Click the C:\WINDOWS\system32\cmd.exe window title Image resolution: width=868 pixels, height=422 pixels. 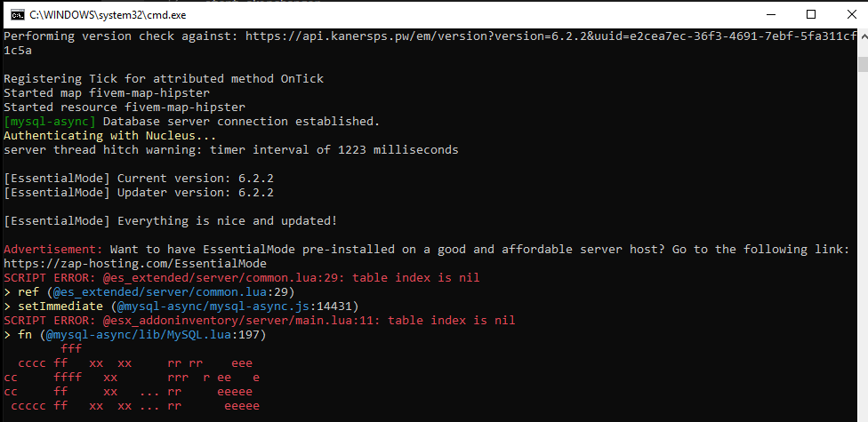point(108,15)
